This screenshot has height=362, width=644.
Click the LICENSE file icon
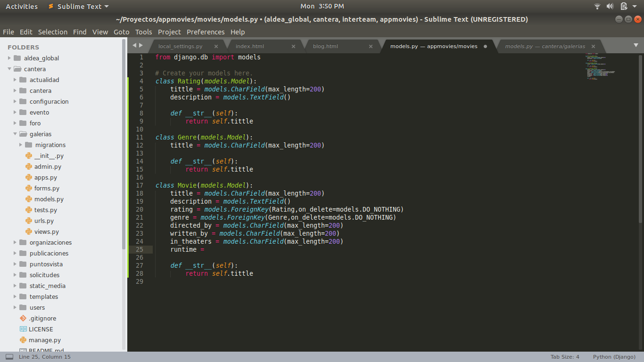(23, 329)
